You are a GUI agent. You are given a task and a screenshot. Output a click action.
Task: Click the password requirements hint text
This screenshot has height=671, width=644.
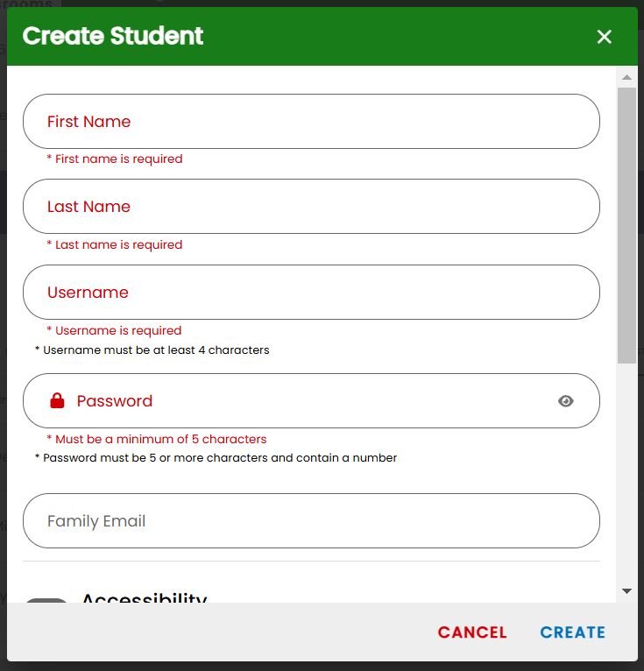tap(216, 458)
